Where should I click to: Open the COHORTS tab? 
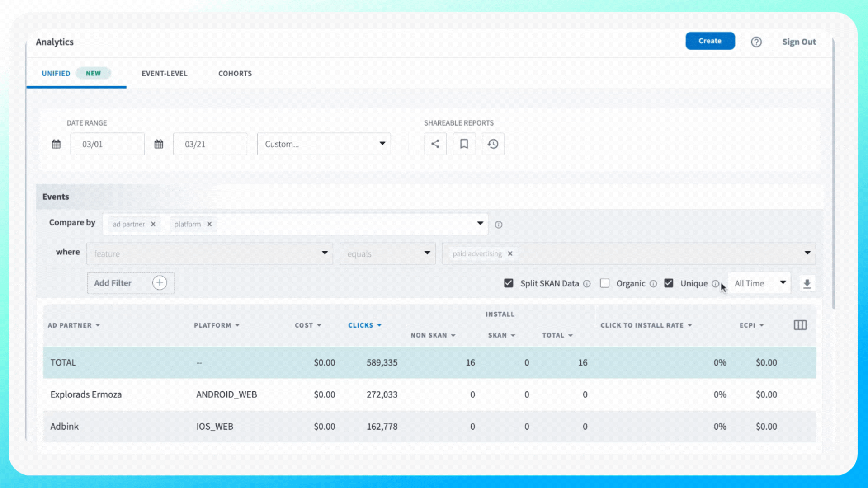point(235,73)
